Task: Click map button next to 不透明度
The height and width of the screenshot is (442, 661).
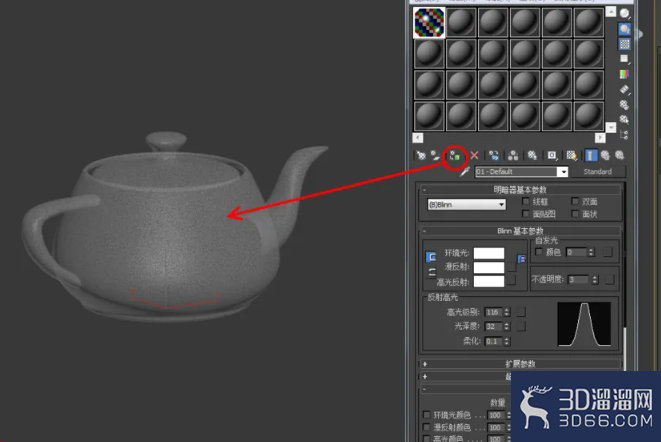Action: point(610,280)
